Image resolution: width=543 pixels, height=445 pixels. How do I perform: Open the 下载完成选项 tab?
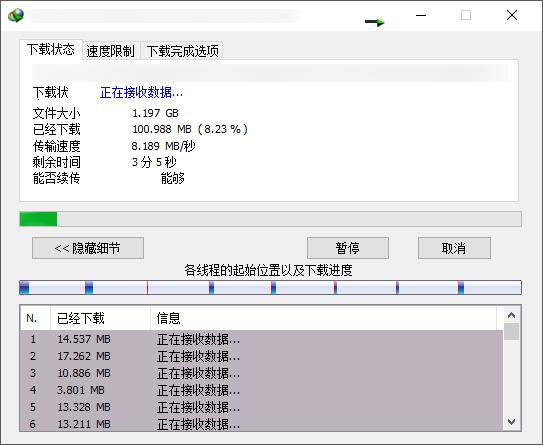[x=183, y=51]
